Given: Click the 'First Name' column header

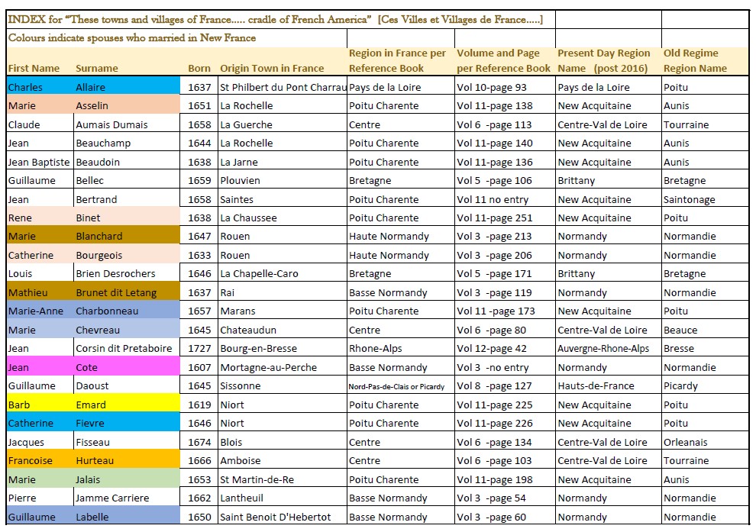Looking at the screenshot, I should 34,69.
